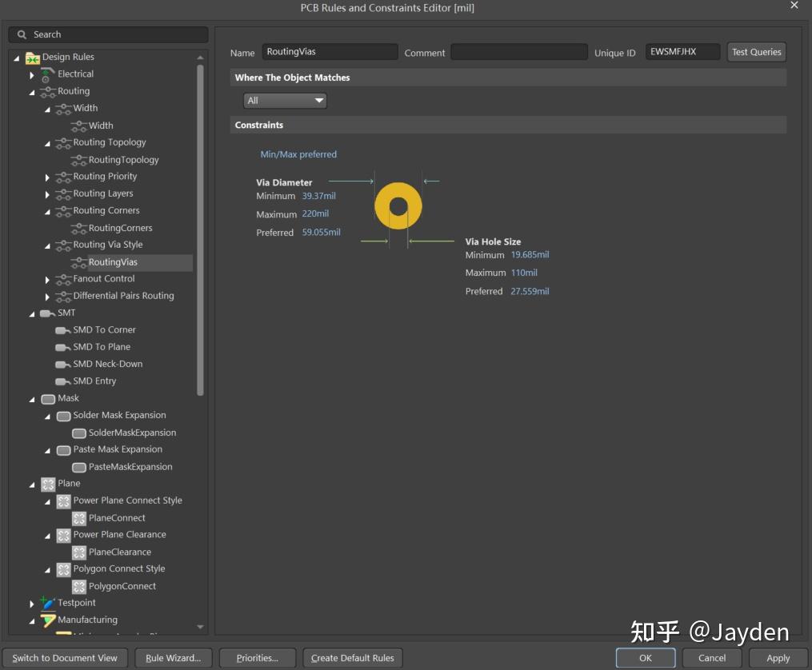Edit Via Diameter minimum 39.37mil
Image resolution: width=812 pixels, height=670 pixels.
click(319, 196)
